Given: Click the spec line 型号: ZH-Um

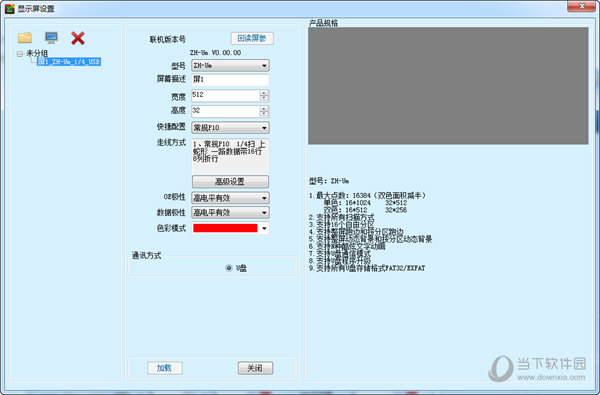Looking at the screenshot, I should (x=329, y=181).
